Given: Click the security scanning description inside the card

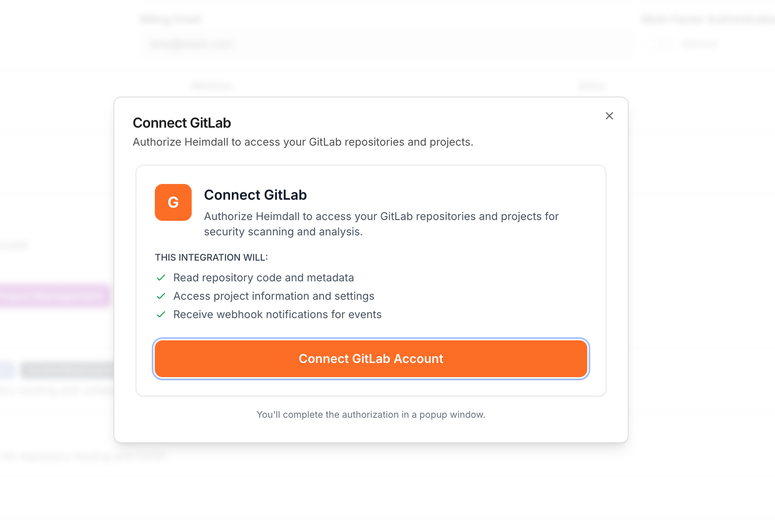Looking at the screenshot, I should (381, 224).
